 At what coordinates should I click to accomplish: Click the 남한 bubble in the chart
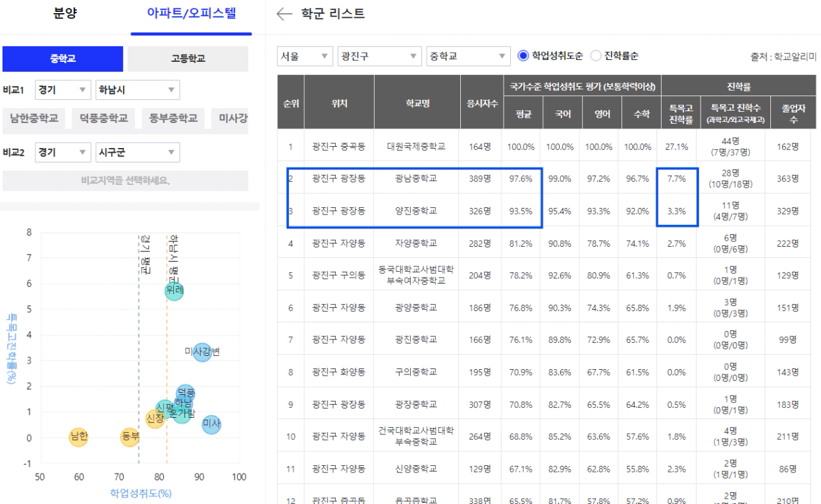[79, 436]
